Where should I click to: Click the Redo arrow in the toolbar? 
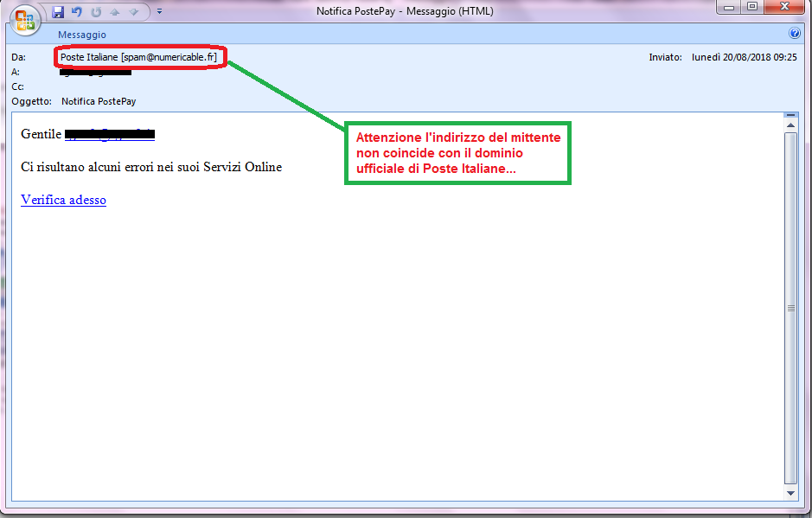[x=96, y=11]
